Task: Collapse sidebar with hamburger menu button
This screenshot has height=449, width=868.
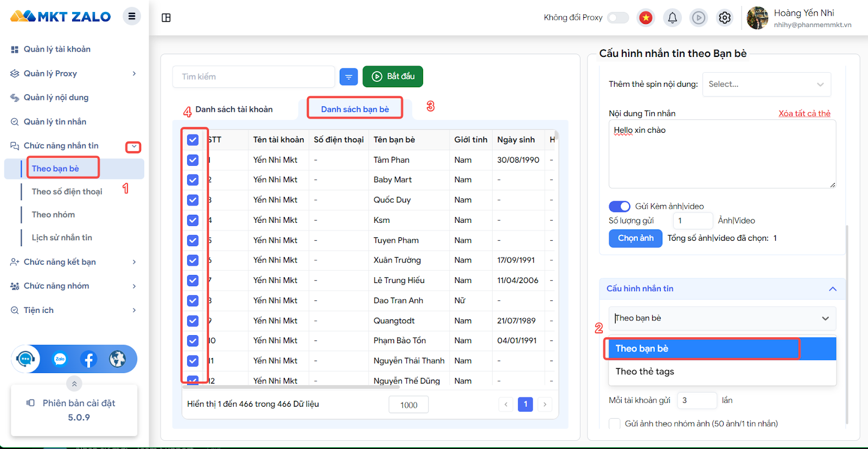Action: tap(131, 16)
